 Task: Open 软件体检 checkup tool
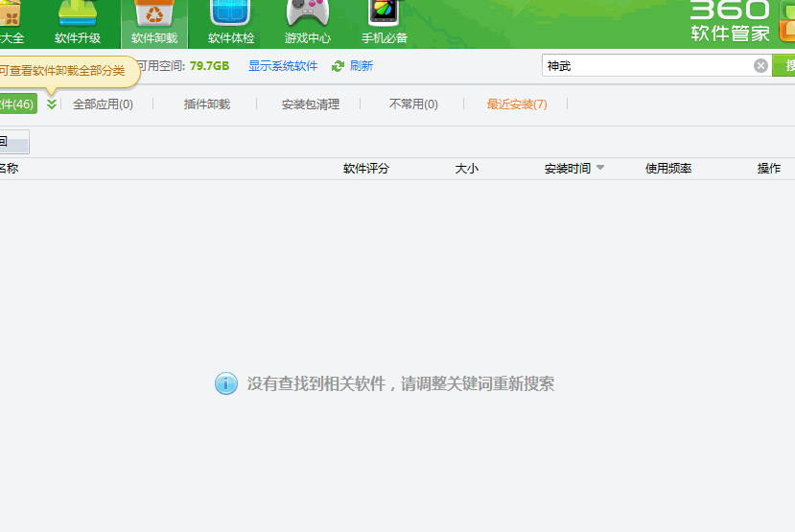pyautogui.click(x=231, y=23)
